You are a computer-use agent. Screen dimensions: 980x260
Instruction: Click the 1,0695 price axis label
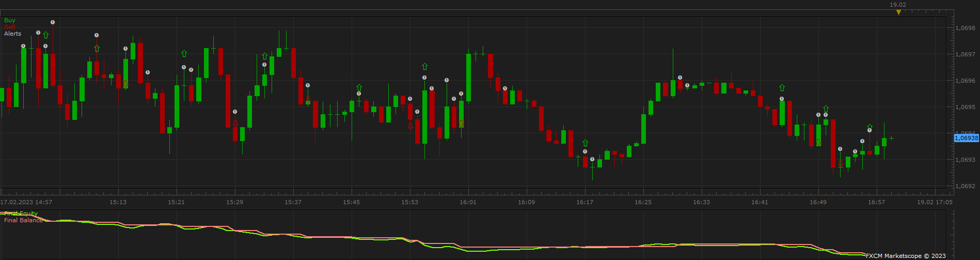[965, 107]
